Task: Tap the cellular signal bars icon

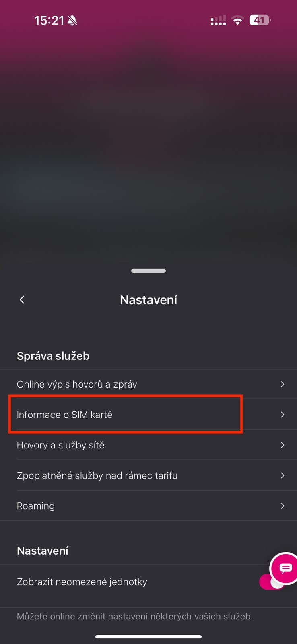Action: click(x=218, y=21)
